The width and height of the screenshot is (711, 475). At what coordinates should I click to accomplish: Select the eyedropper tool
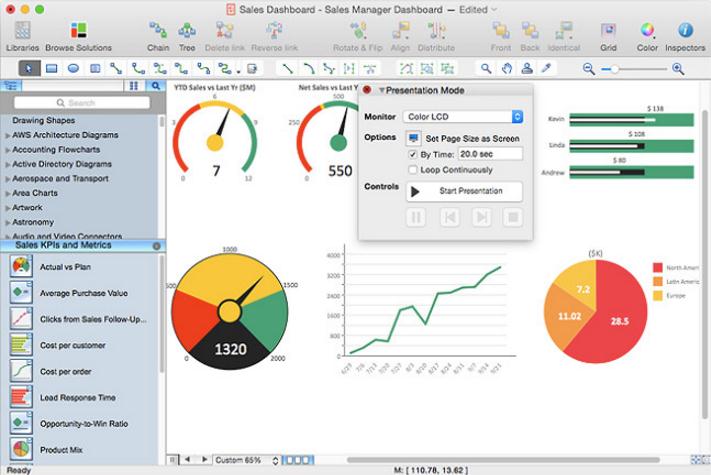click(x=546, y=68)
